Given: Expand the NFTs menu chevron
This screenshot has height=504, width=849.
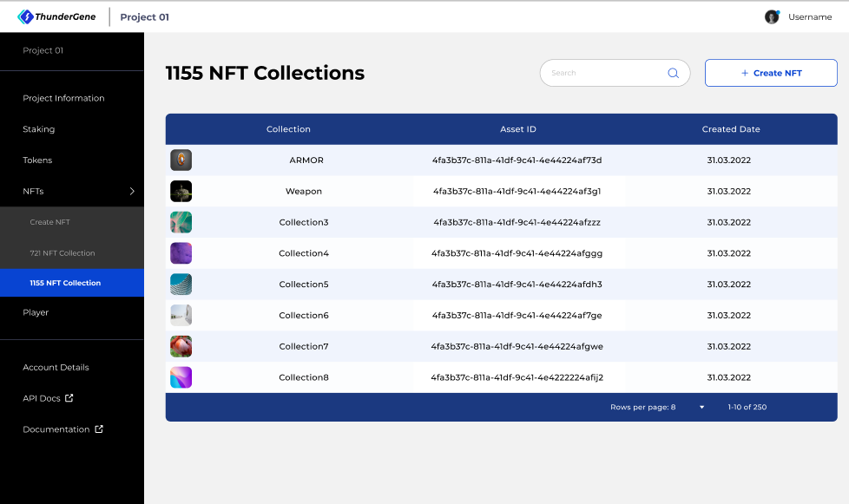Looking at the screenshot, I should 132,191.
